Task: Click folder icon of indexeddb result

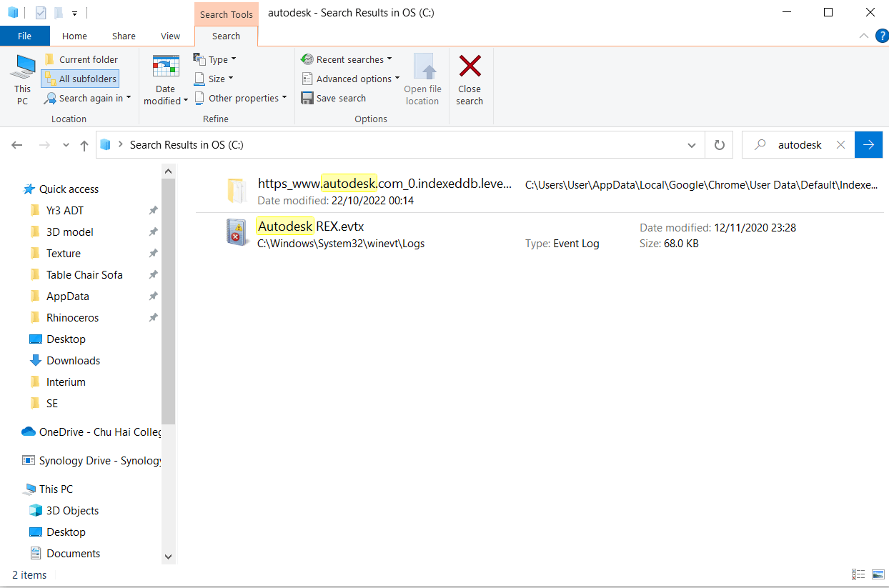Action: [x=237, y=190]
